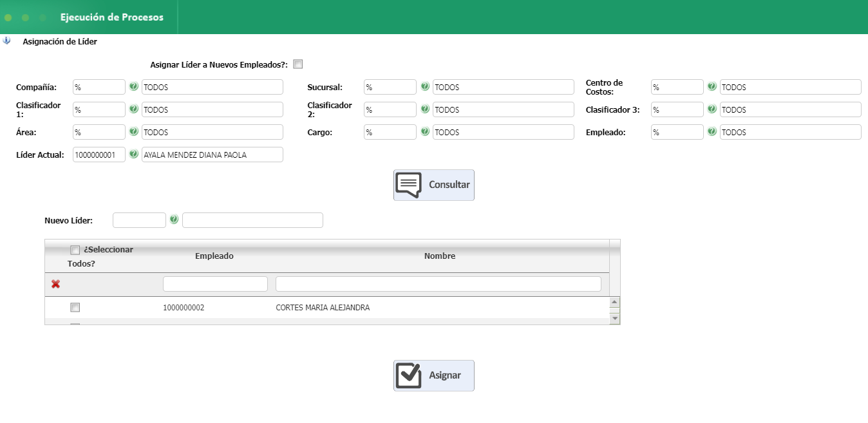
Task: Click the Empleado column header
Action: [x=214, y=256]
